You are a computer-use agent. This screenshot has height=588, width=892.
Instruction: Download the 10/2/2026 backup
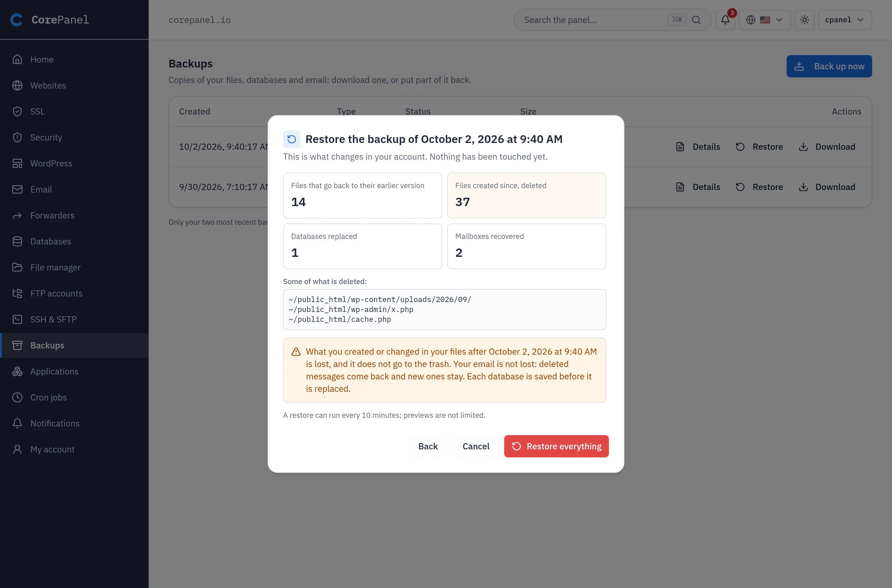827,147
